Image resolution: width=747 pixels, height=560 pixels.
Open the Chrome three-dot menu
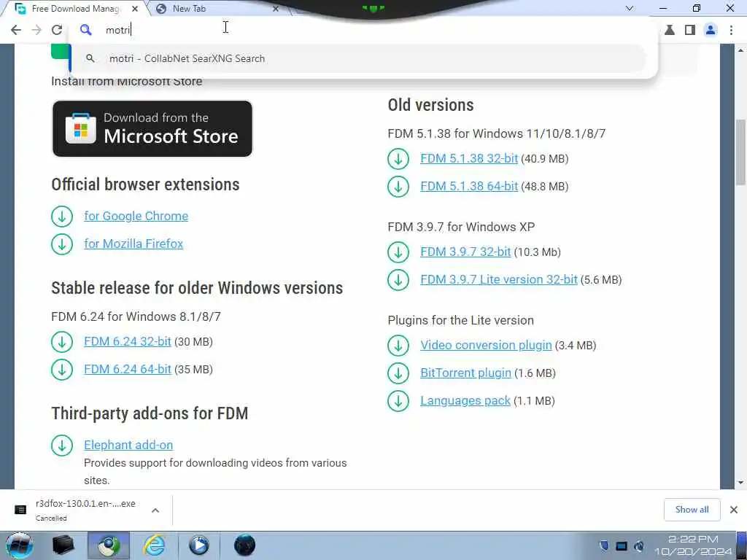click(x=731, y=30)
